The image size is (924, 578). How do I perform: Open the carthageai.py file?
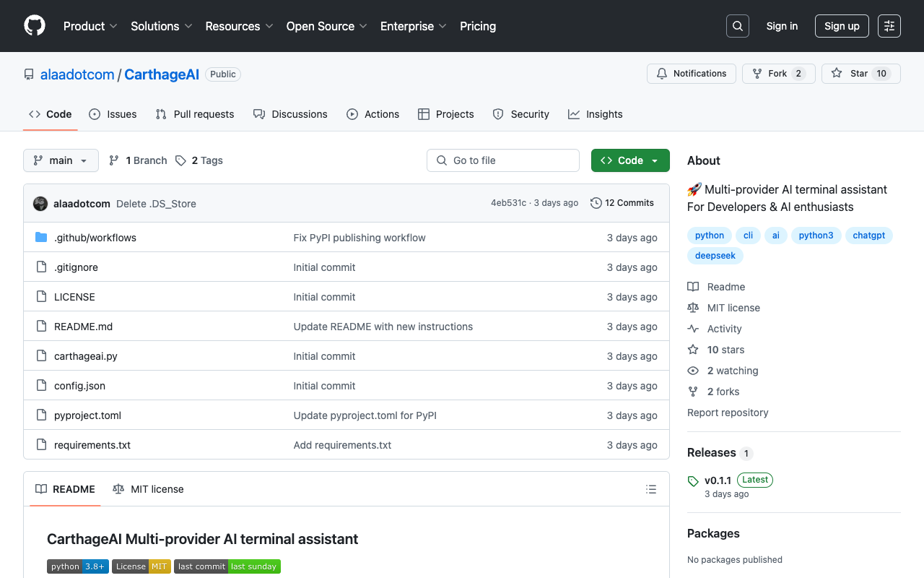(85, 356)
